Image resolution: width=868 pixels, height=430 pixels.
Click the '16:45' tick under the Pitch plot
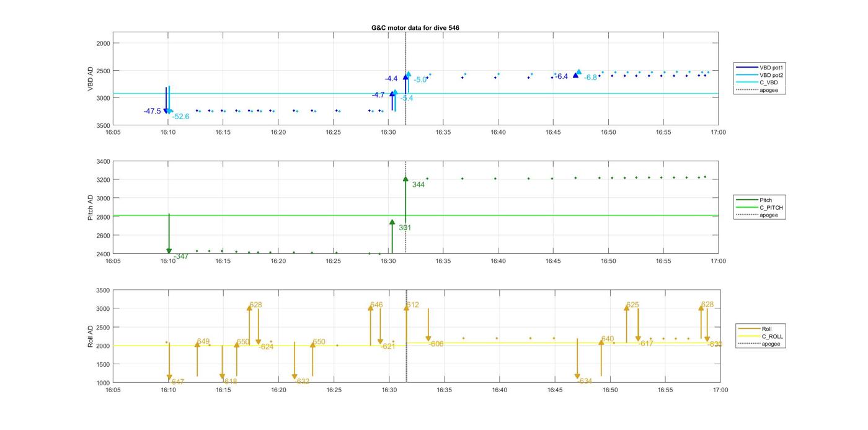554,261
